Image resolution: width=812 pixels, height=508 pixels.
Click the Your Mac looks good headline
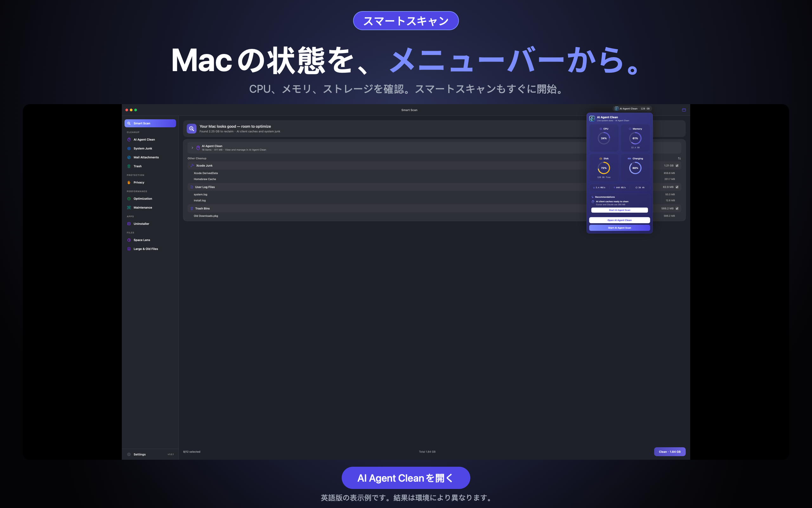235,126
